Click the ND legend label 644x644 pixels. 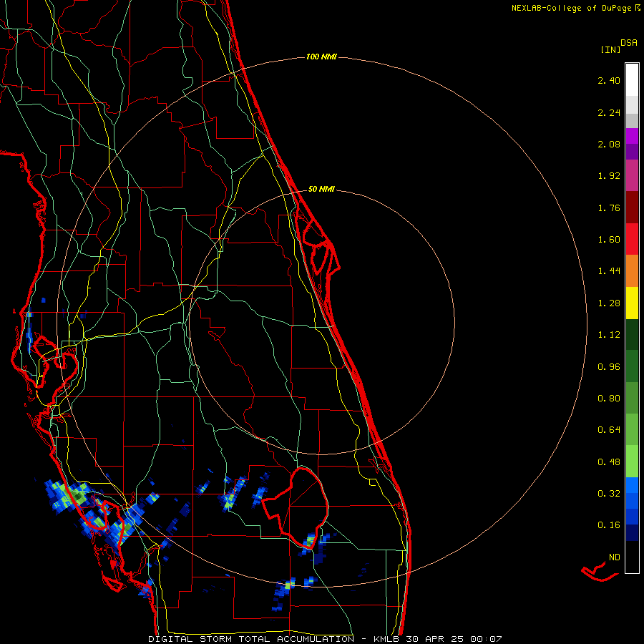pyautogui.click(x=615, y=557)
